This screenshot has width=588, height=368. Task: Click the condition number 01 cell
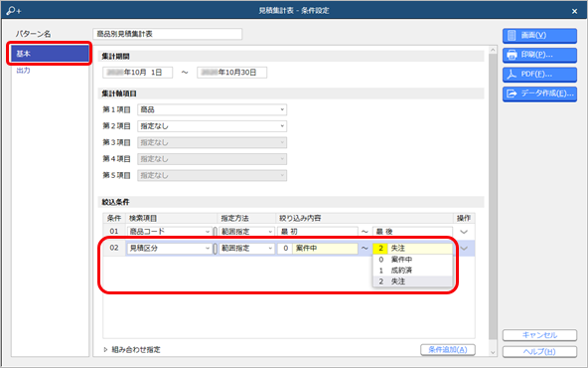pyautogui.click(x=114, y=232)
